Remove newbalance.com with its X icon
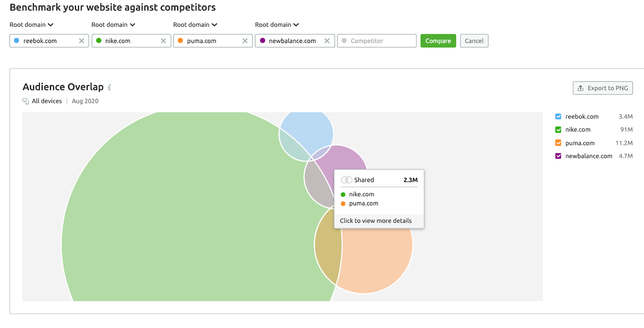This screenshot has height=328, width=644. click(327, 41)
